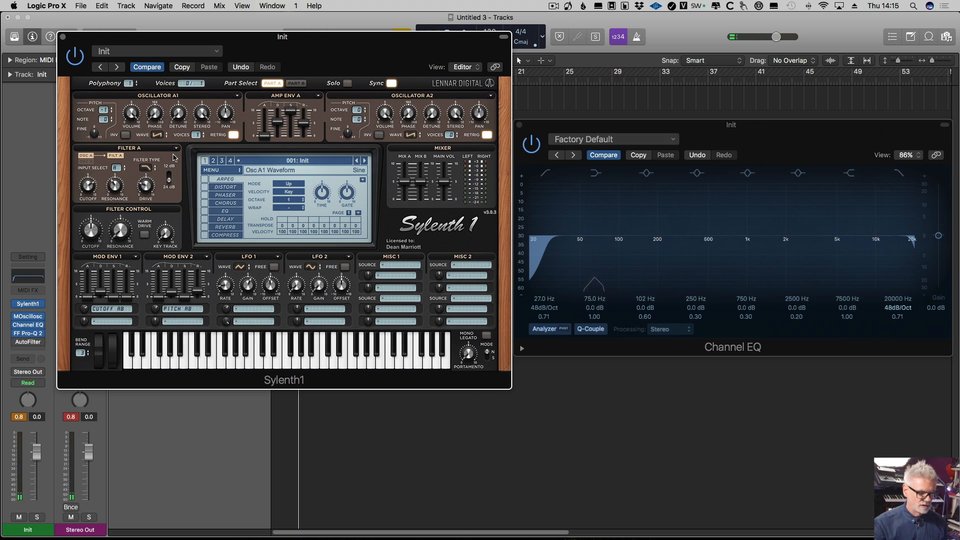Toggle the Warm Drive switch
This screenshot has height=540, width=960.
(144, 234)
